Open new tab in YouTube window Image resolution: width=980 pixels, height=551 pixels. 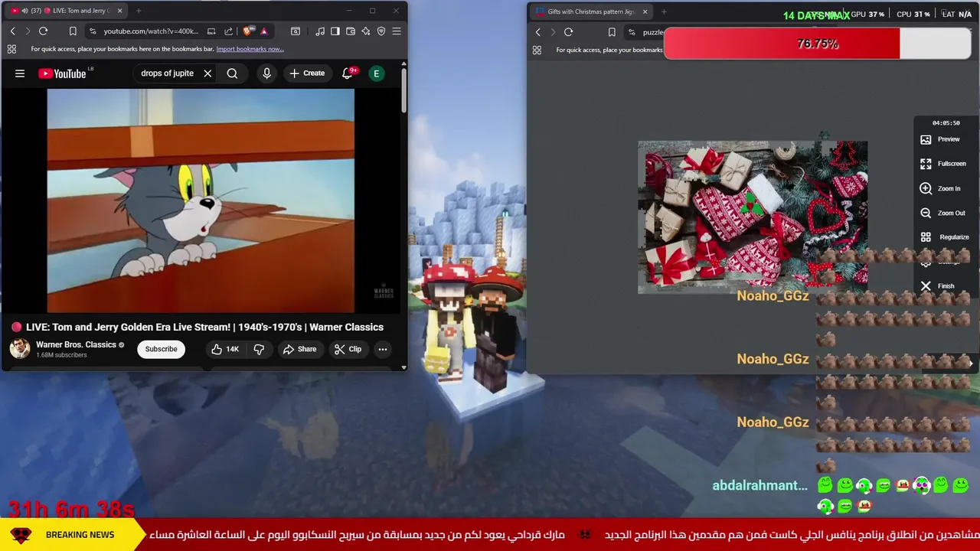tap(139, 11)
